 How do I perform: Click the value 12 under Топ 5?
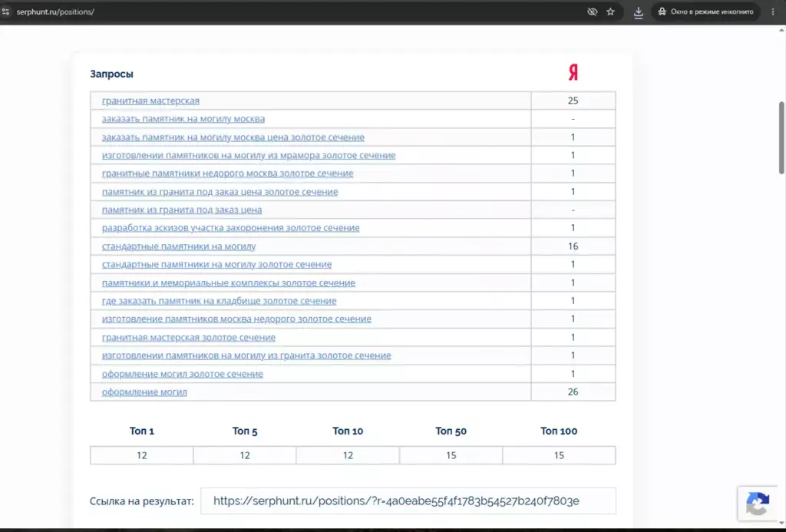[245, 455]
